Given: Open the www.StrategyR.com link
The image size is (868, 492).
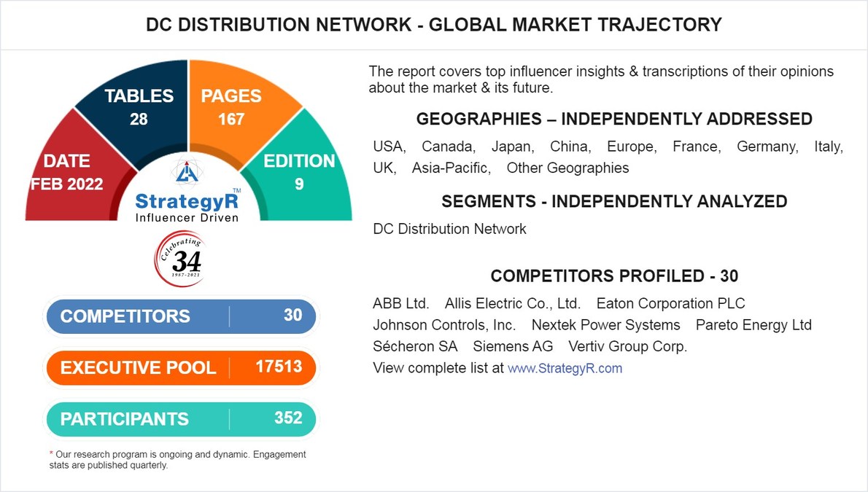Looking at the screenshot, I should (x=565, y=369).
